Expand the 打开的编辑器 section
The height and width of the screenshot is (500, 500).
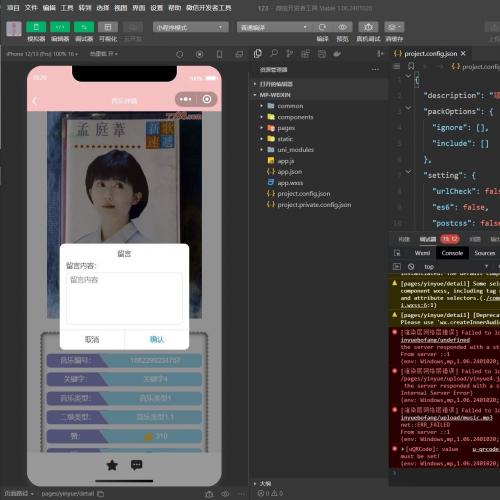[x=320, y=84]
